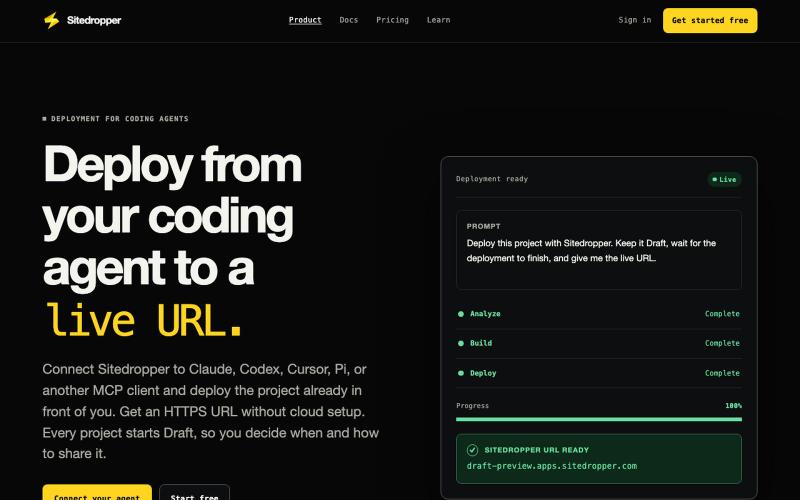Navigate to Learn section
800x500 pixels.
tap(438, 20)
